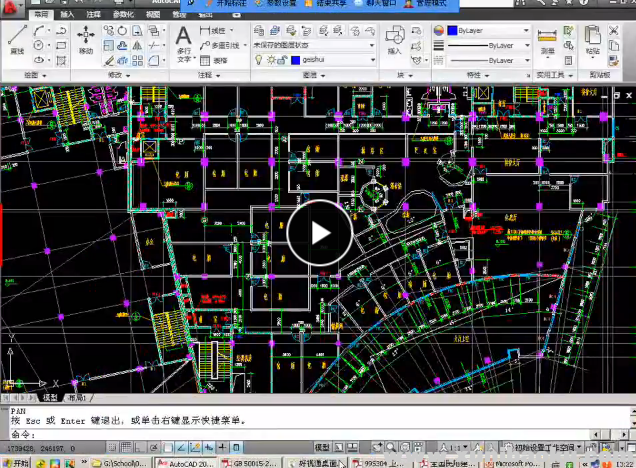Screen dimensions: 636x468
Task: Play the video in the center
Action: tap(319, 233)
